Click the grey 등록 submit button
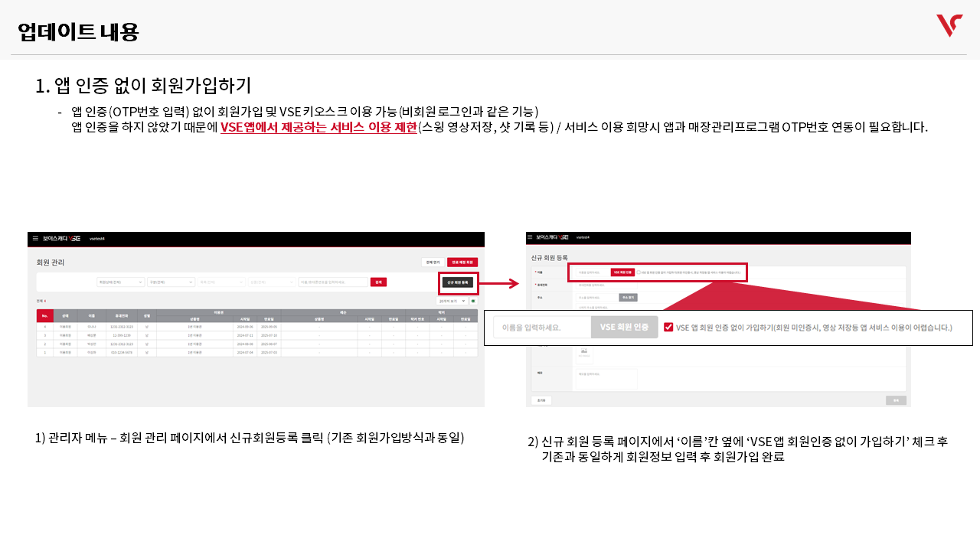980x551 pixels. (x=896, y=400)
